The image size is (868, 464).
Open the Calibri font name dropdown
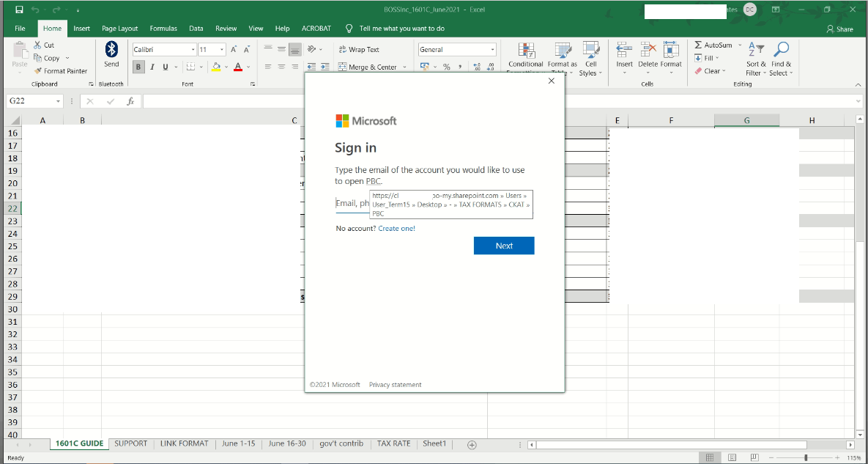pyautogui.click(x=193, y=50)
